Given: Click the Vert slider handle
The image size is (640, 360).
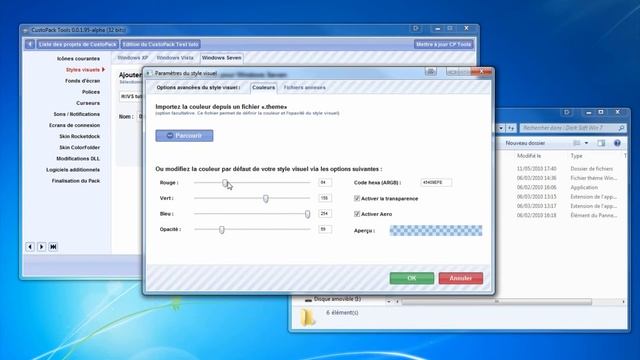Looking at the screenshot, I should point(266,198).
